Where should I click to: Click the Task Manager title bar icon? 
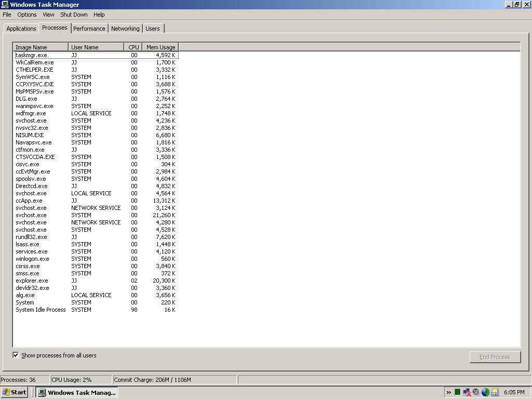[5, 4]
